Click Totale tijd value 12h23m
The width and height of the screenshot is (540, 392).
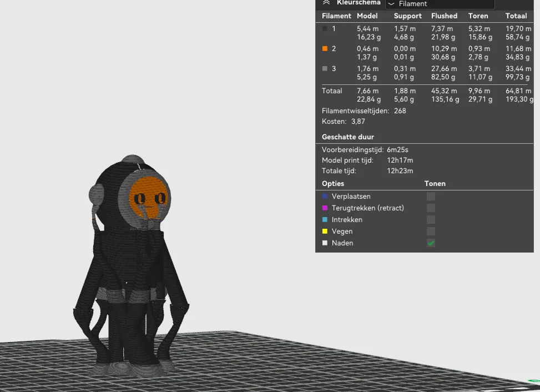tap(400, 171)
